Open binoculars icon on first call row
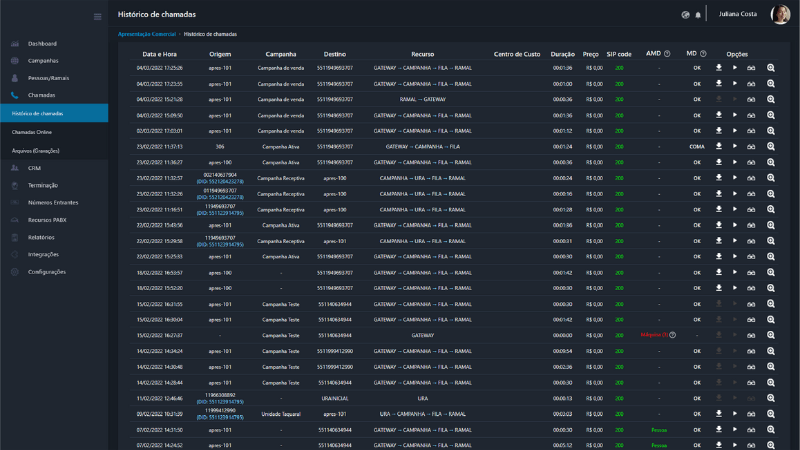Viewport: 800px width, 450px height. coord(751,68)
